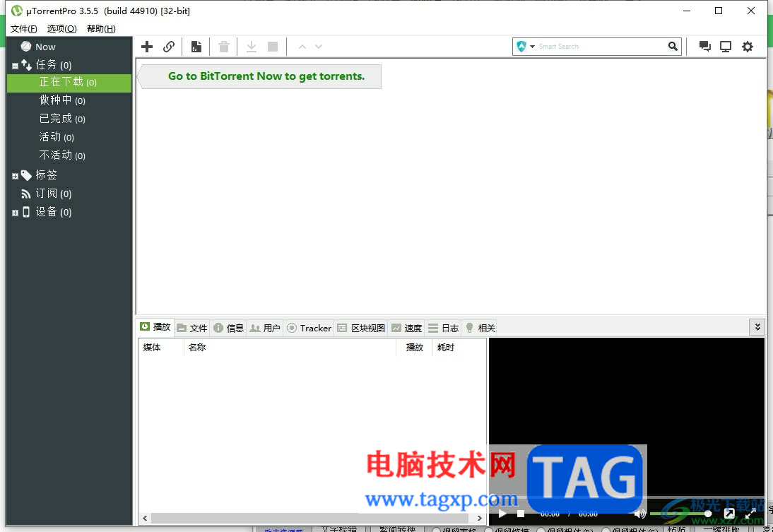Viewport: 773px width, 532px height.
Task: Move torrent down in queue arrow
Action: click(x=319, y=47)
